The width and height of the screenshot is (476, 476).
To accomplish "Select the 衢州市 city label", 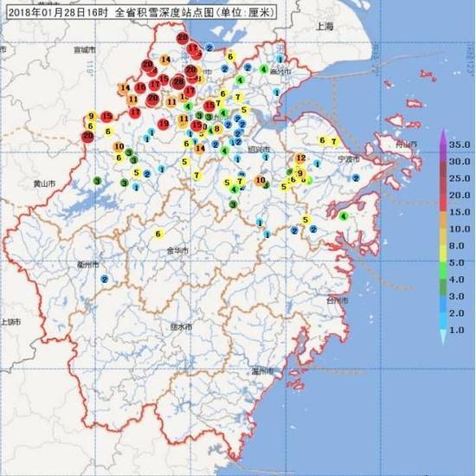I will 88,265.
